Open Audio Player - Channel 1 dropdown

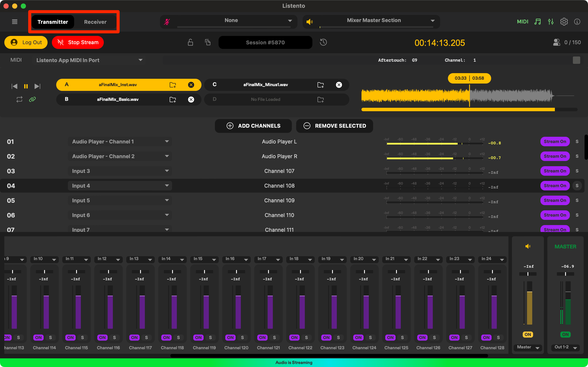pyautogui.click(x=120, y=142)
